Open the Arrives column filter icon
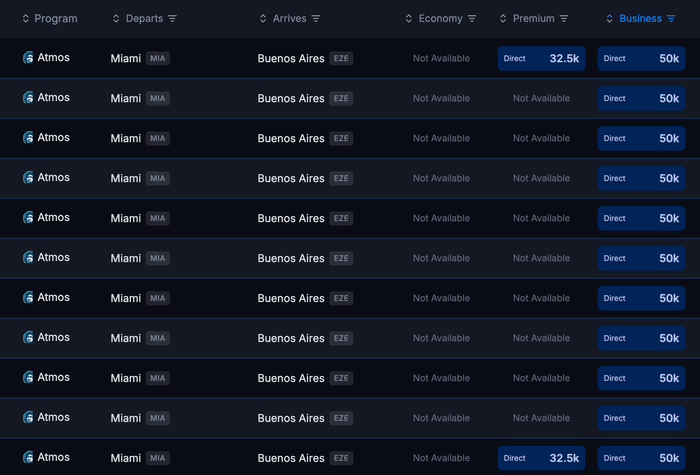The height and width of the screenshot is (475, 700). pyautogui.click(x=316, y=18)
